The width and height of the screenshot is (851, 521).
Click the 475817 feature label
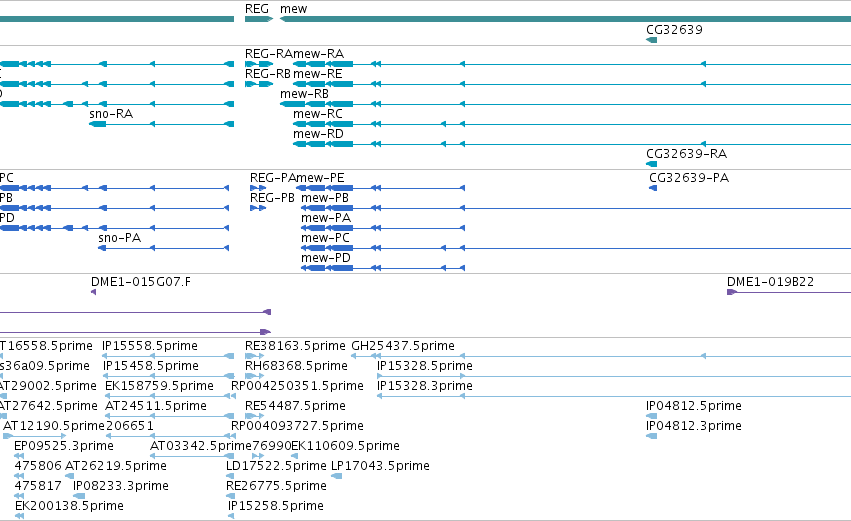tap(38, 487)
